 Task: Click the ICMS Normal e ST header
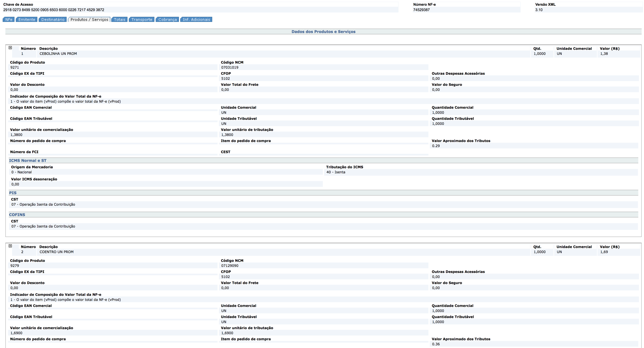pyautogui.click(x=28, y=160)
